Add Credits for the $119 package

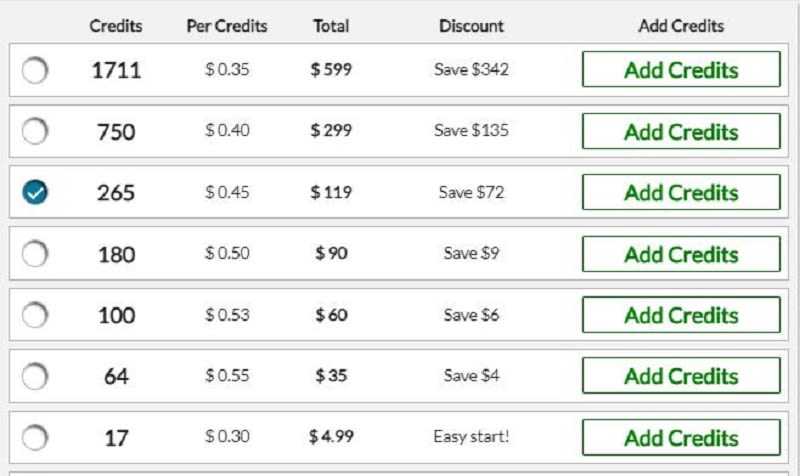click(x=681, y=192)
